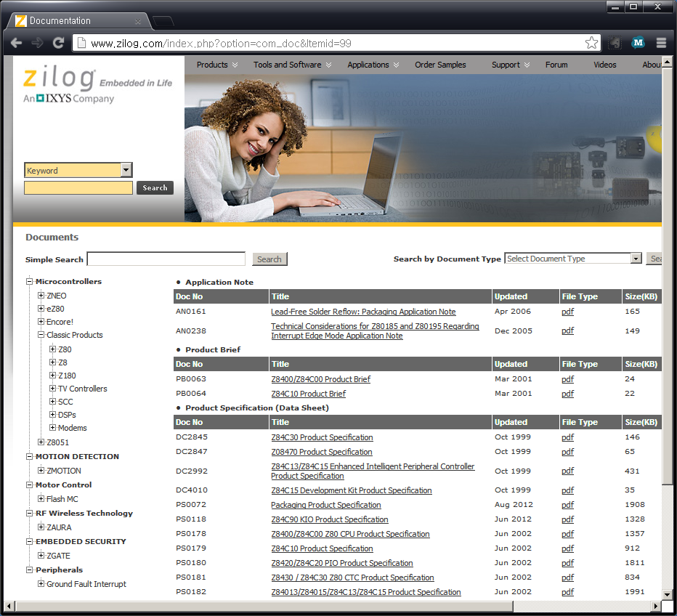
Task: Open Z08470 Product Specification link
Action: pyautogui.click(x=322, y=452)
